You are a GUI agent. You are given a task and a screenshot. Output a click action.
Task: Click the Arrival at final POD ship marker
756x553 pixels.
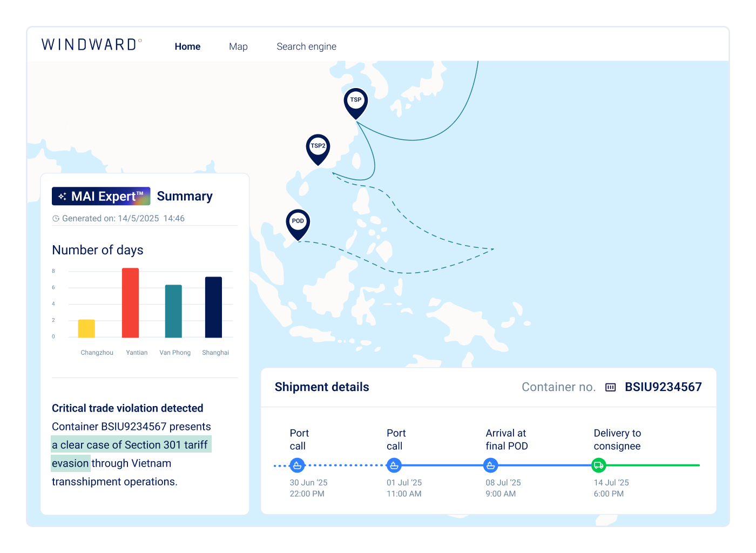click(x=490, y=465)
